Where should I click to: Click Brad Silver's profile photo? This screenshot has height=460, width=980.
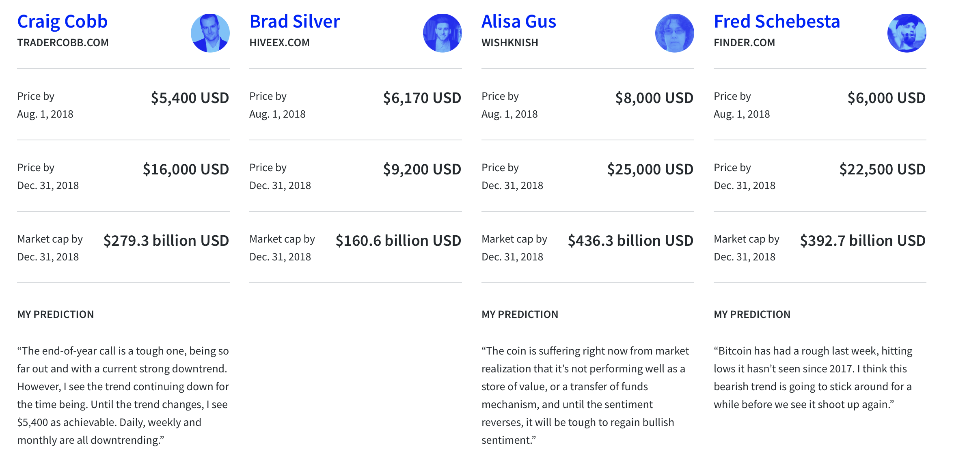[x=442, y=33]
